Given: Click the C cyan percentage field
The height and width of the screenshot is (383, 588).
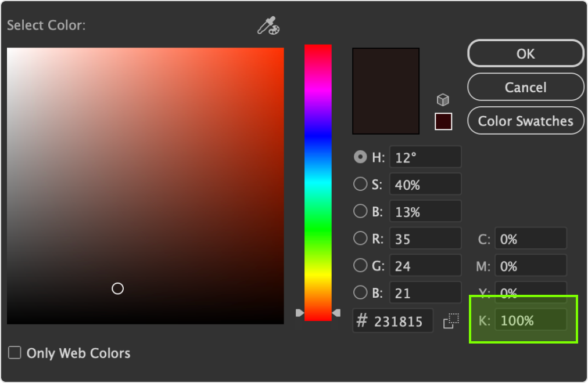Looking at the screenshot, I should click(530, 239).
